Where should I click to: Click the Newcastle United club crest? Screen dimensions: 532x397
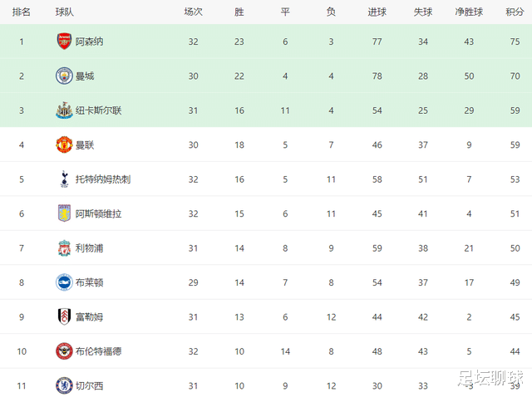pyautogui.click(x=64, y=110)
